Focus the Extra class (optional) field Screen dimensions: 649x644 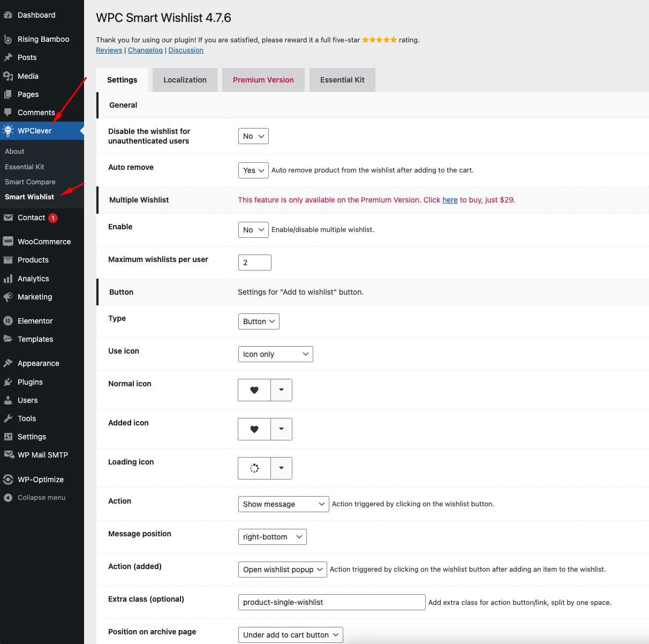[x=332, y=602]
